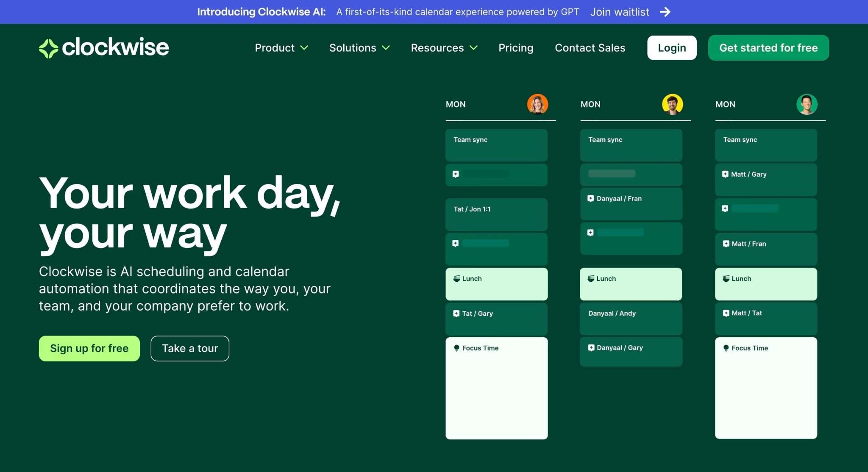Screen dimensions: 868x472
Task: Click the Clockwise logo icon
Action: coord(48,48)
